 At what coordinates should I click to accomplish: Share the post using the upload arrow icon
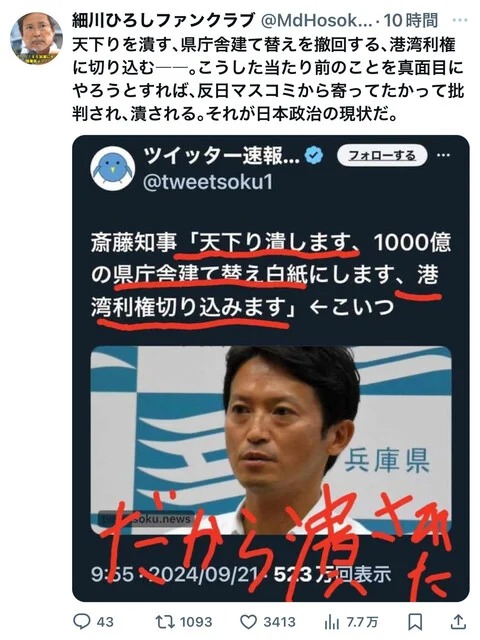click(x=458, y=622)
